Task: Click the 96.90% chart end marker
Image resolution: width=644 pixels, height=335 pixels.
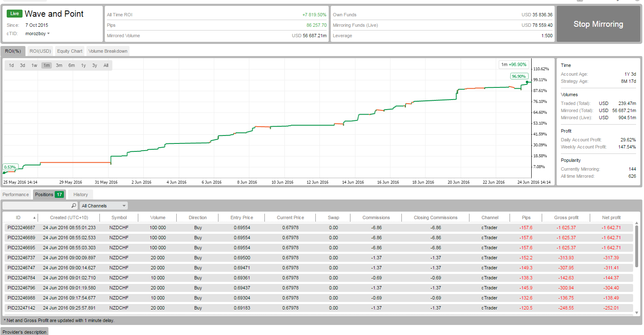Action: point(519,77)
